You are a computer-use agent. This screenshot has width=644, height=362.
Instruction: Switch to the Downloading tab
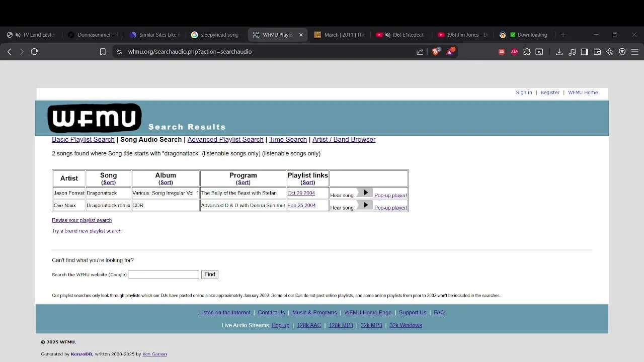coord(524,35)
